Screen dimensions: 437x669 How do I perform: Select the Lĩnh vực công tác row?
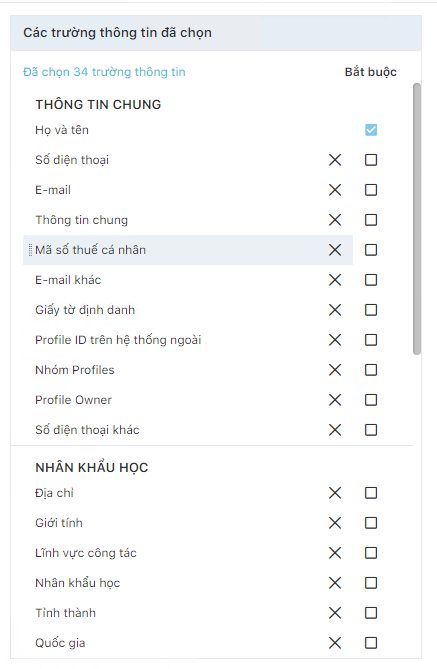[188, 553]
